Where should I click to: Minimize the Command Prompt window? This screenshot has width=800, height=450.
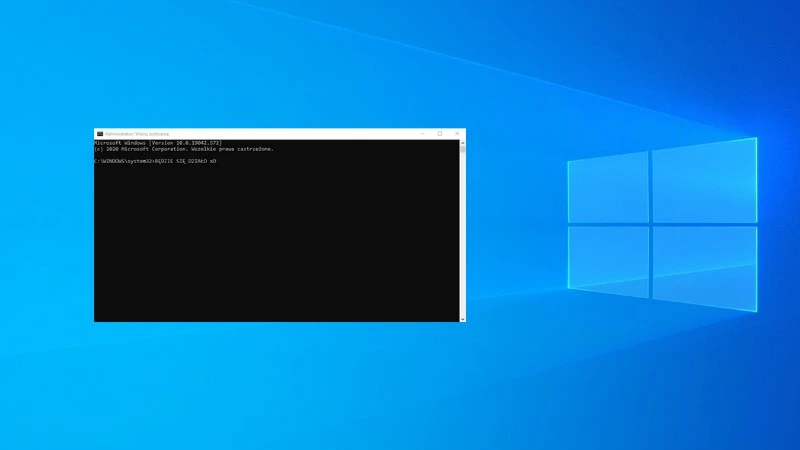pos(422,133)
